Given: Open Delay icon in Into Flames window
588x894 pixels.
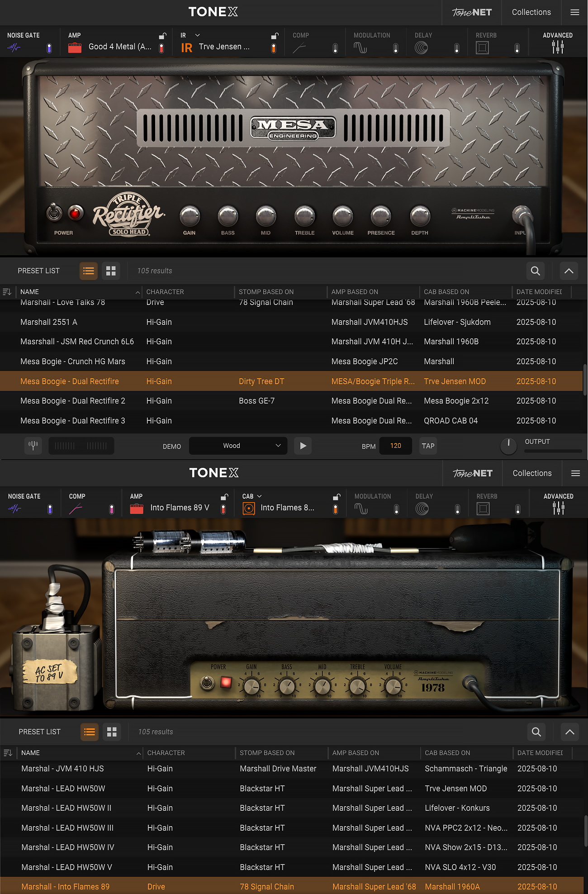Looking at the screenshot, I should click(422, 509).
